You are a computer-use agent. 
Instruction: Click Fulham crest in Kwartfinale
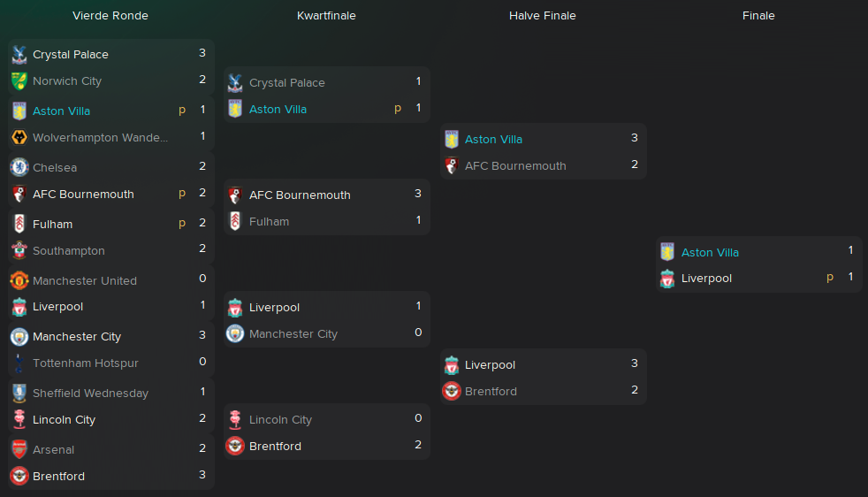pos(235,221)
